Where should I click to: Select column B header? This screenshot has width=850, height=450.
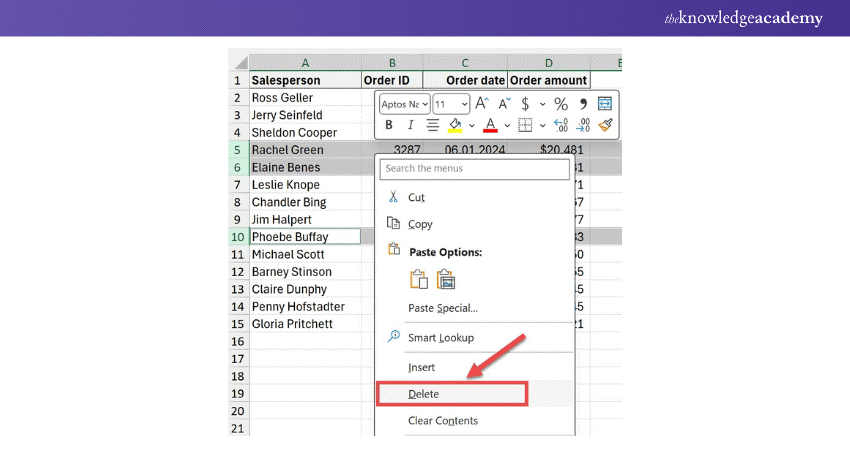392,63
